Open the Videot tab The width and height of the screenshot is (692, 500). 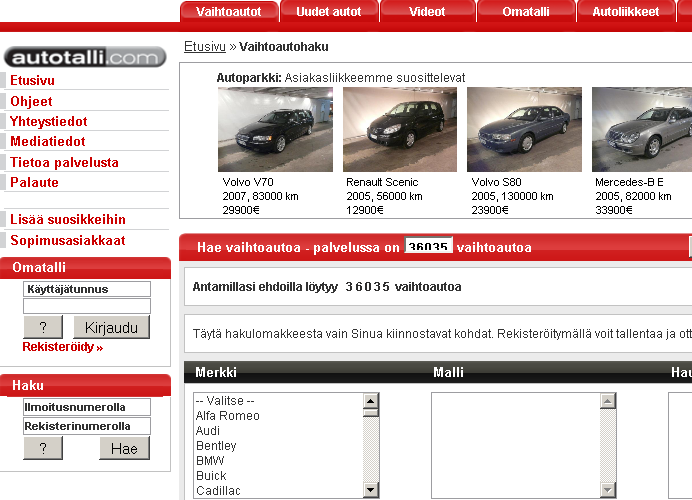427,11
